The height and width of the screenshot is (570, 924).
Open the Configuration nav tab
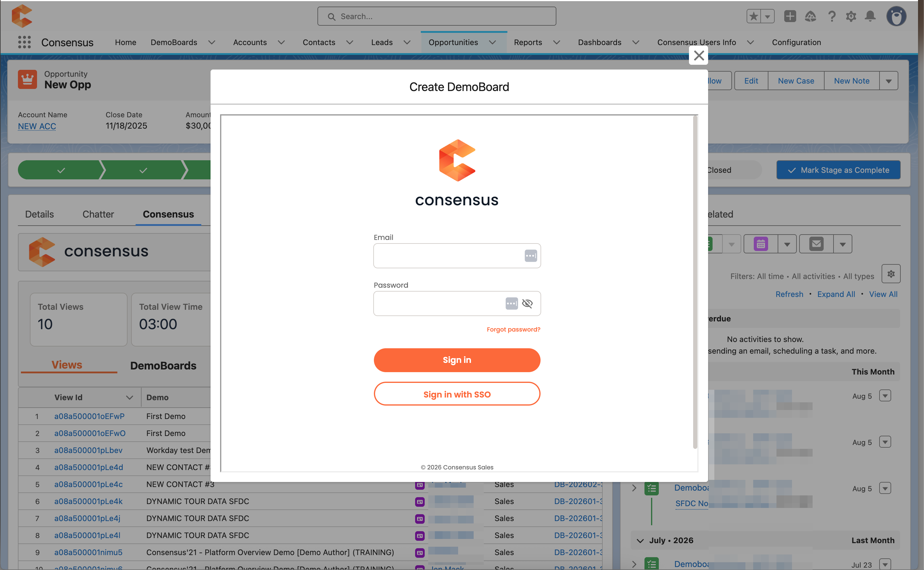tap(796, 42)
